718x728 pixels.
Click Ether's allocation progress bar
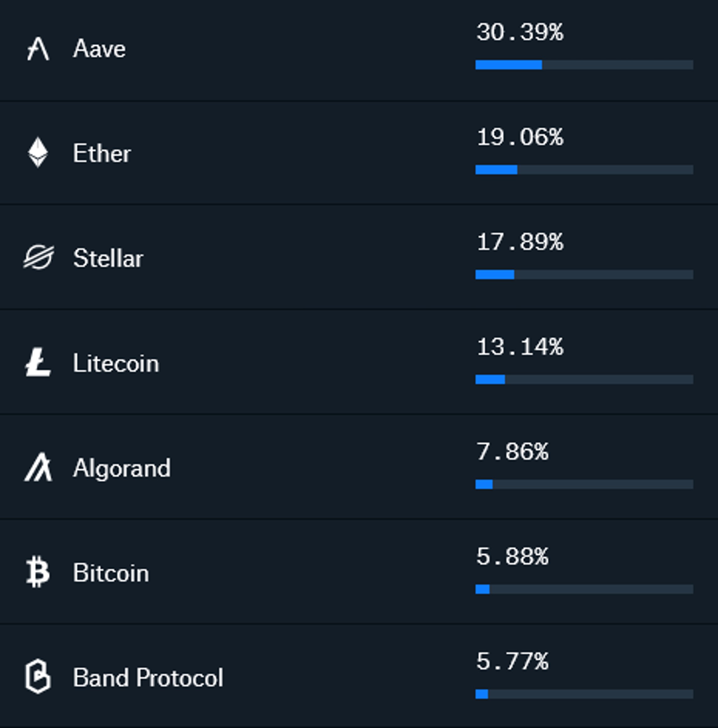click(x=584, y=170)
